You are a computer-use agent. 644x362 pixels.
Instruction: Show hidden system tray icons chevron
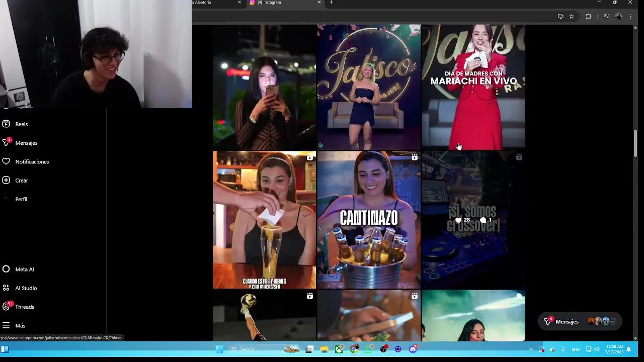pos(530,349)
